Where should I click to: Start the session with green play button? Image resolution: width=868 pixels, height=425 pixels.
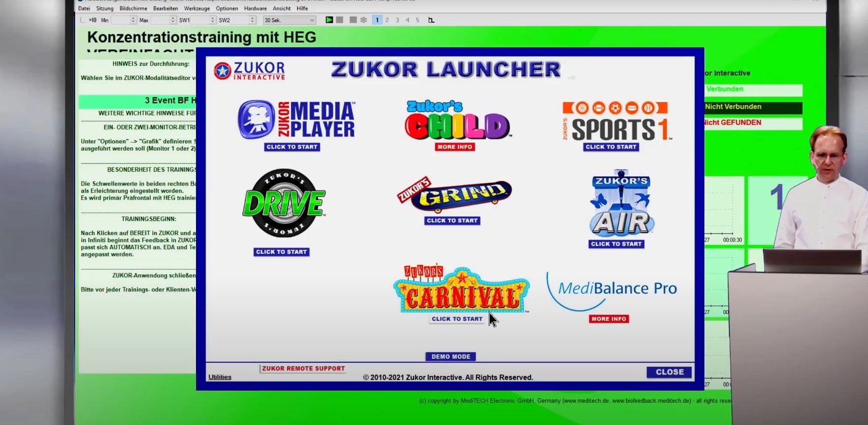click(x=329, y=20)
